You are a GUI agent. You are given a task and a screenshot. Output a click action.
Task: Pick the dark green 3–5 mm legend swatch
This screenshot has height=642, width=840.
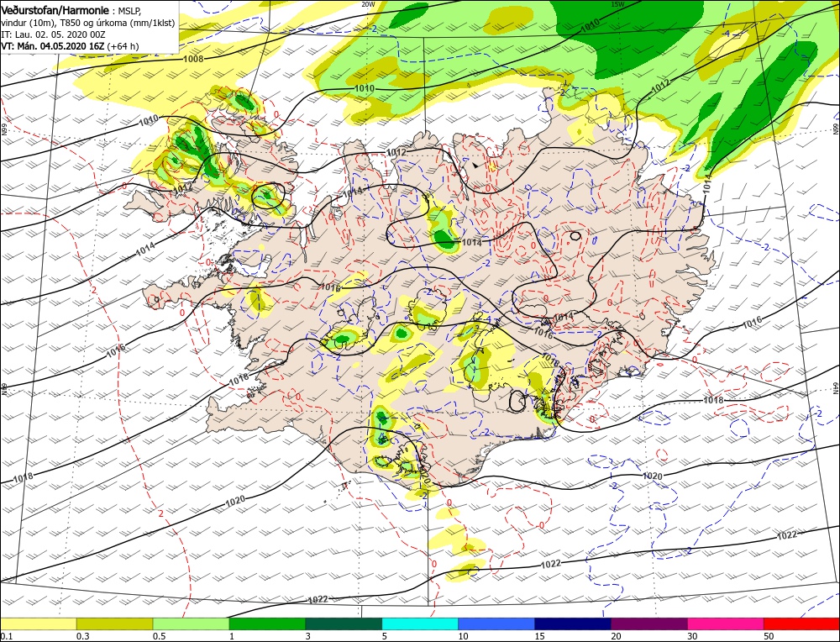(x=344, y=624)
